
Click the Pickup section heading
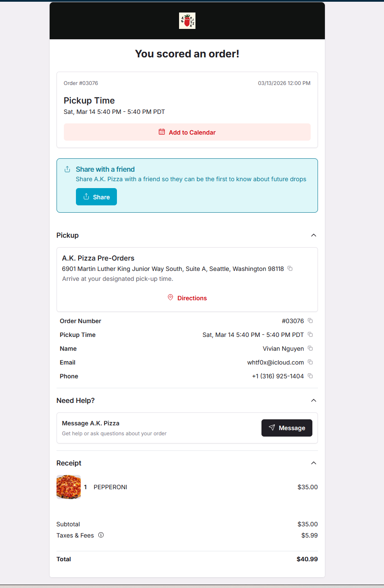coord(68,235)
